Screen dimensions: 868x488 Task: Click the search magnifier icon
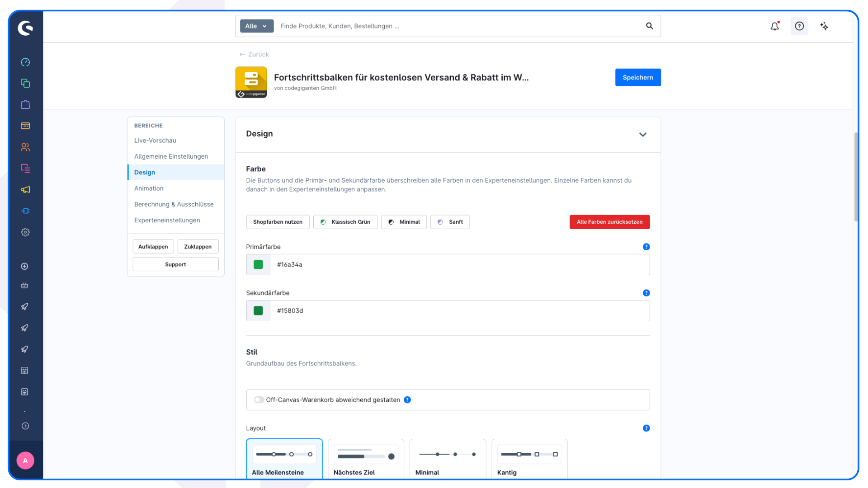[x=650, y=26]
